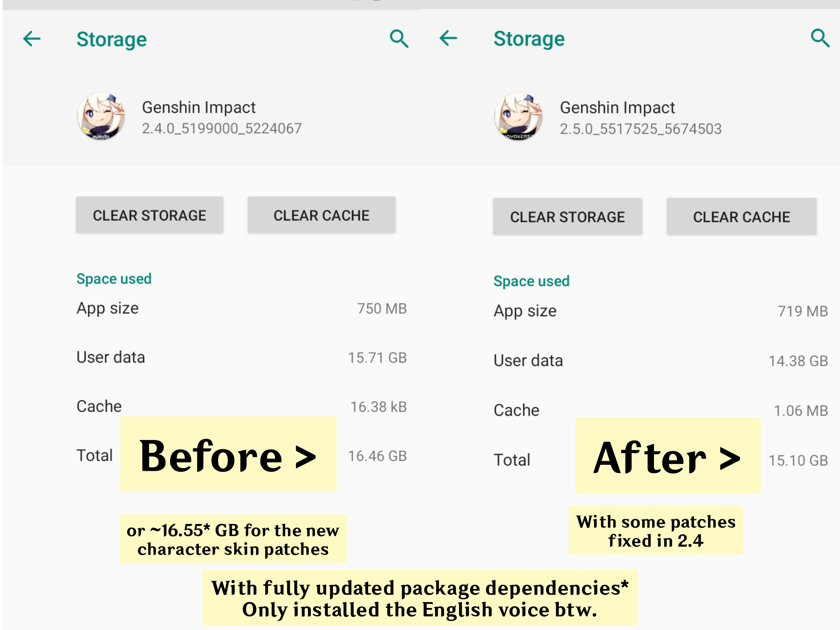Click the 750 MB App size row
The height and width of the screenshot is (630, 840).
(241, 308)
